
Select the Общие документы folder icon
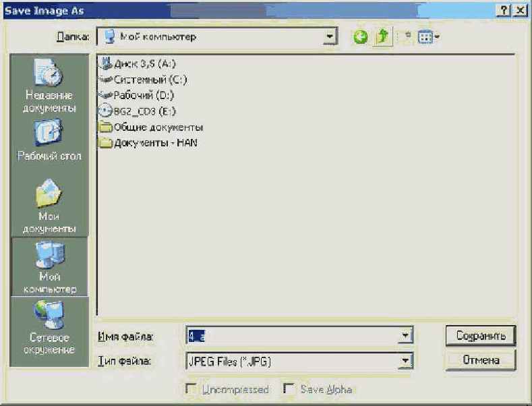[105, 127]
